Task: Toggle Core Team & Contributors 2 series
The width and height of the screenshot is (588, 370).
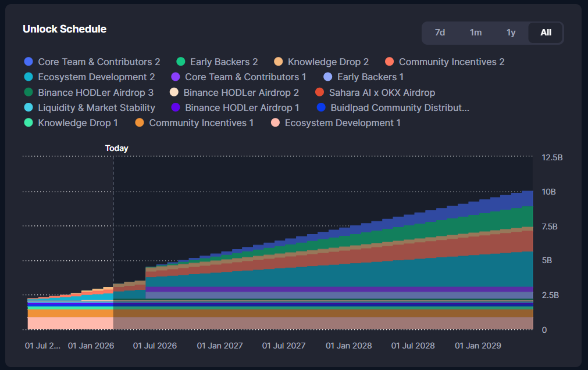Action: coord(98,62)
